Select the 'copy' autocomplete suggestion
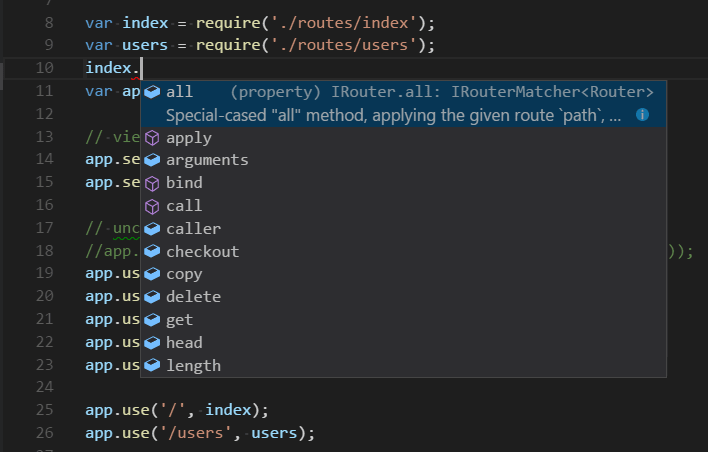This screenshot has width=708, height=452. tap(184, 274)
